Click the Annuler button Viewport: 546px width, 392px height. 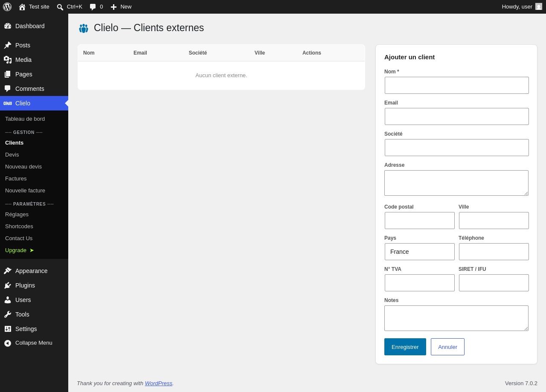(x=447, y=347)
